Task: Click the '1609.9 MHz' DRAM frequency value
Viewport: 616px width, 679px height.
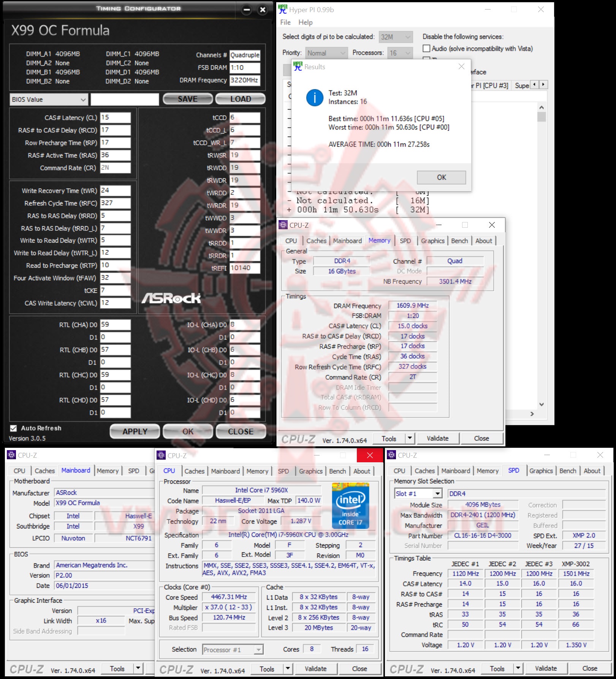Action: pyautogui.click(x=413, y=306)
